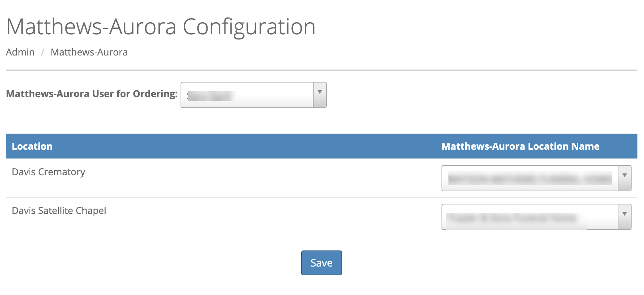Click the horizontal divider below the breadcrumb

click(322, 70)
